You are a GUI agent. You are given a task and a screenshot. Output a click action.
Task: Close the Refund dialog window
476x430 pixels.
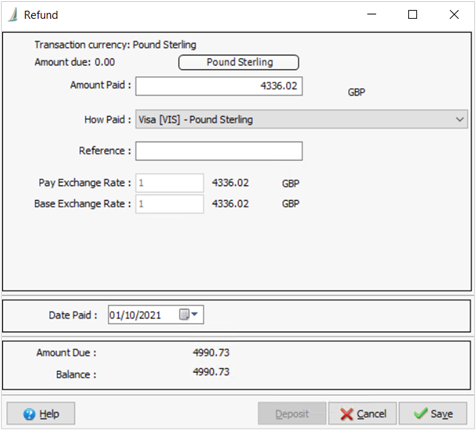pyautogui.click(x=454, y=14)
